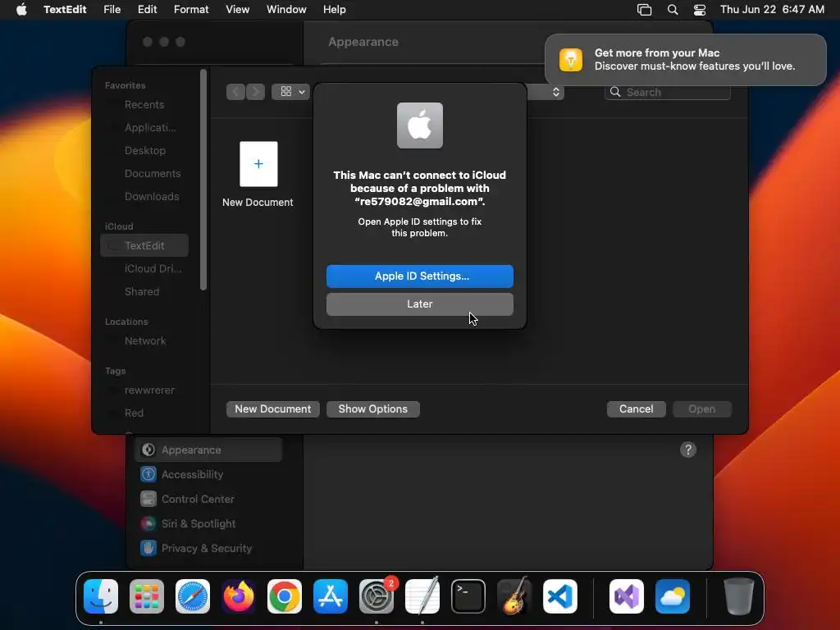Open the TextEdit menu
Viewport: 840px width, 630px height.
click(65, 9)
